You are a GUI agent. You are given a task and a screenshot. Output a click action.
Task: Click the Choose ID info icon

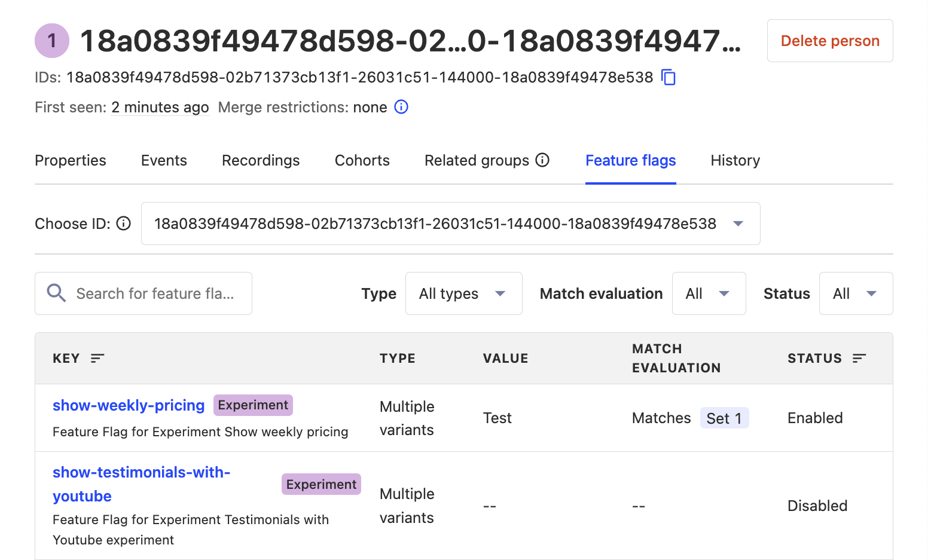click(124, 224)
